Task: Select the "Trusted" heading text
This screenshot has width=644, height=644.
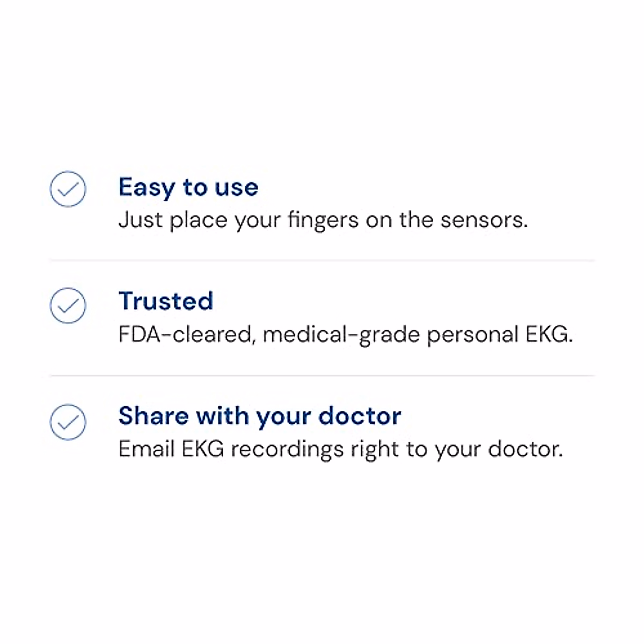Action: [166, 301]
